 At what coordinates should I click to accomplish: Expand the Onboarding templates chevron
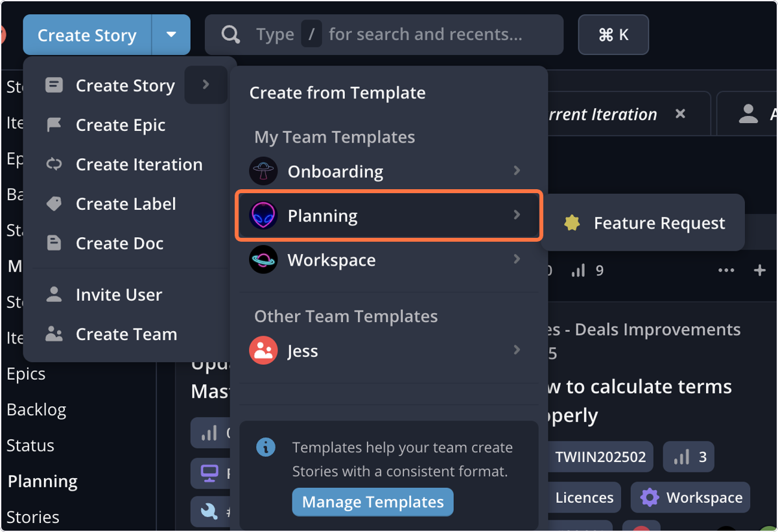pyautogui.click(x=517, y=170)
